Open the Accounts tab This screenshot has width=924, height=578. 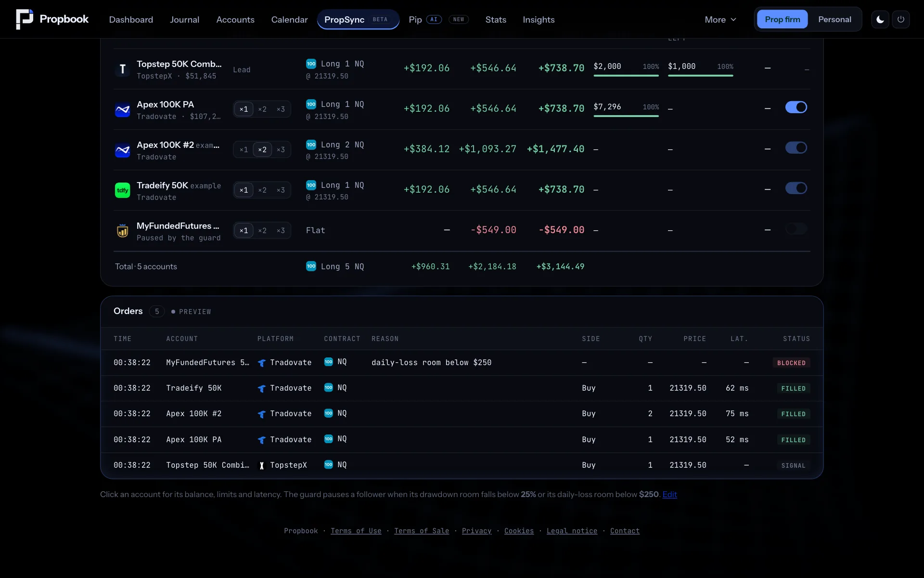pyautogui.click(x=235, y=19)
